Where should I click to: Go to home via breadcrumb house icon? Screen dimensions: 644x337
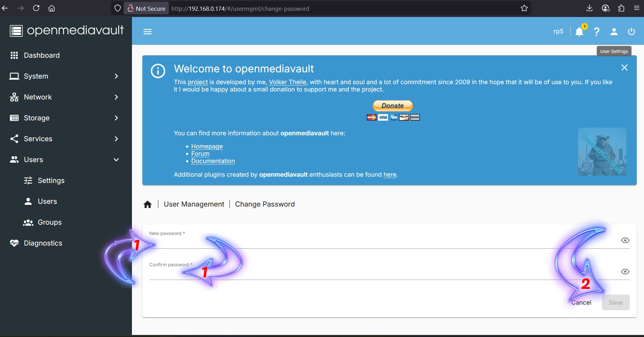[148, 204]
